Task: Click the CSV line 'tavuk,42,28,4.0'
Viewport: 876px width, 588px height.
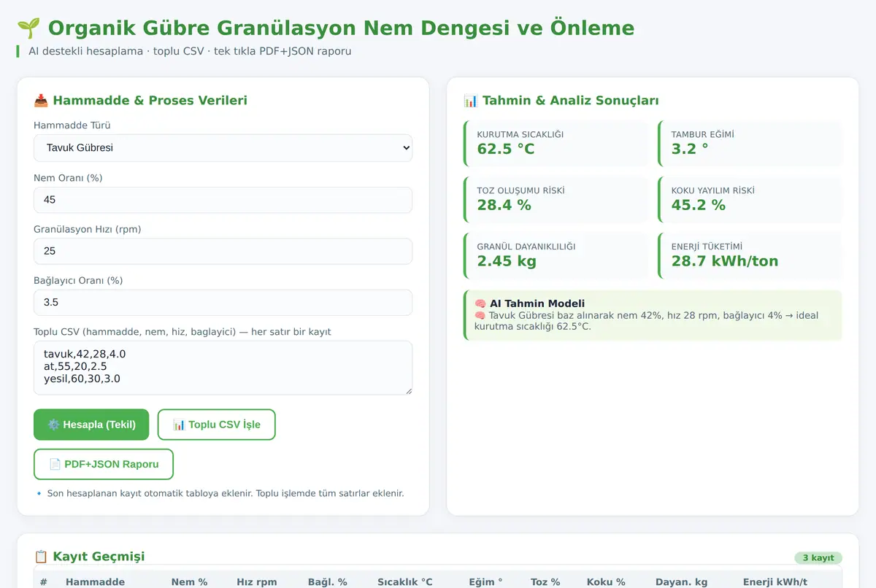Action: point(85,354)
